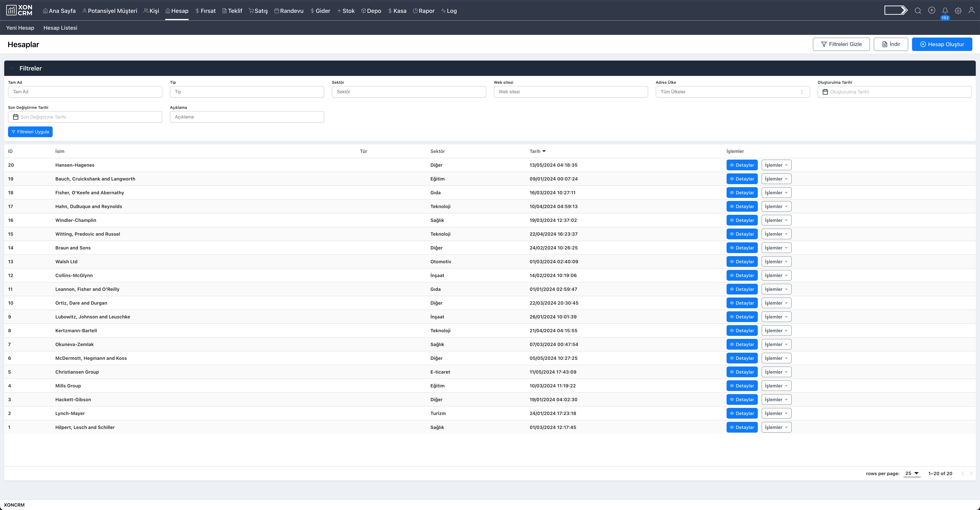Open Adres Ülke Tüm Ülkeler dropdown
980x510 pixels.
tap(732, 92)
